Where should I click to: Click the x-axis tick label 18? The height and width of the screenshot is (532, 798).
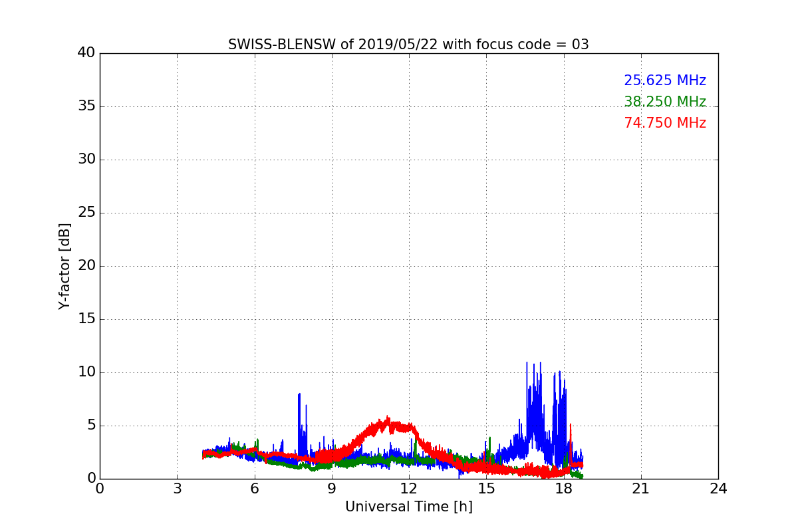pyautogui.click(x=564, y=488)
